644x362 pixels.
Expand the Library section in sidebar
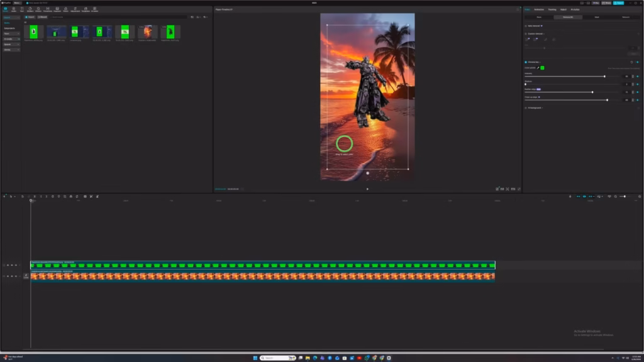click(x=11, y=50)
